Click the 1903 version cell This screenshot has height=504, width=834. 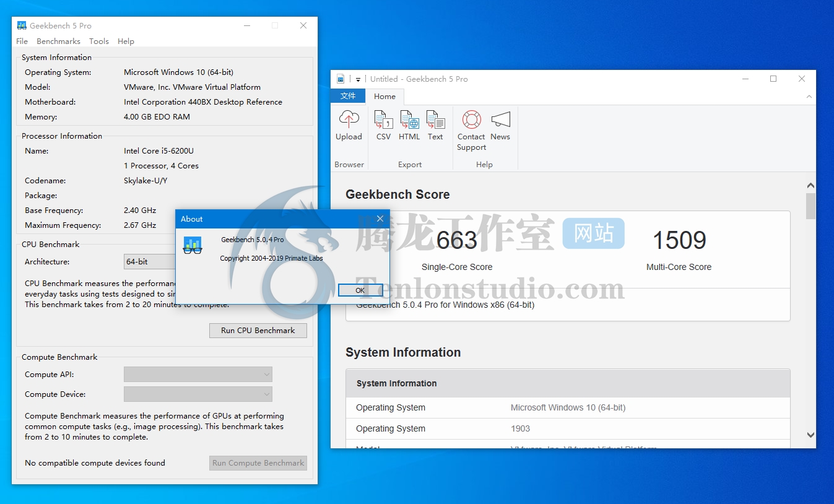520,428
